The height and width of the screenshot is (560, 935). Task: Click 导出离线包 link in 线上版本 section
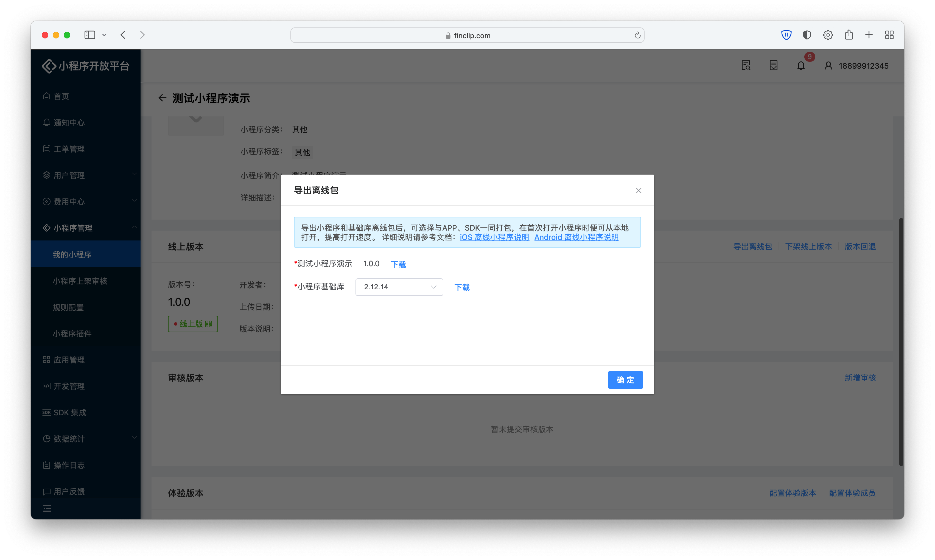pos(752,247)
